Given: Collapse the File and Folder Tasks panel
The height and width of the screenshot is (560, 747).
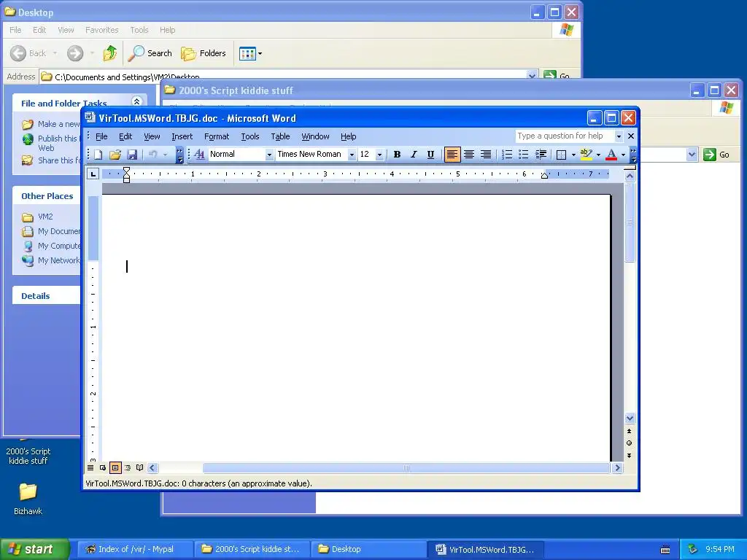Looking at the screenshot, I should click(136, 101).
